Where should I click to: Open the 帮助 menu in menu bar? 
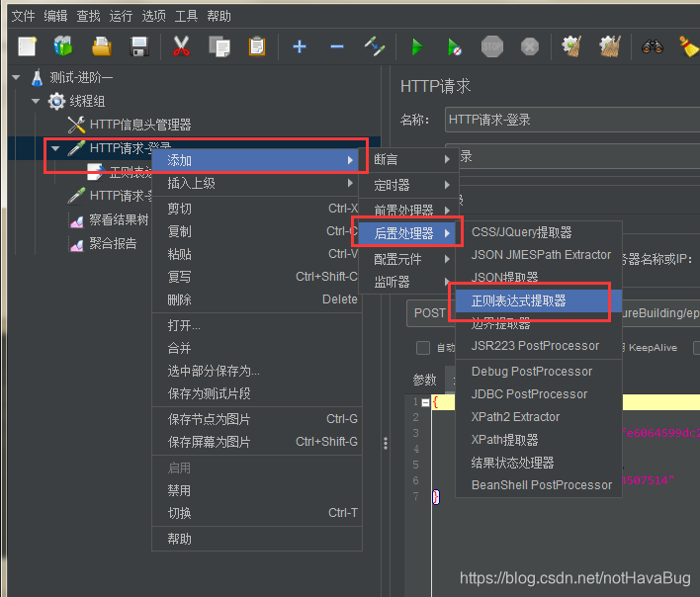(x=219, y=16)
